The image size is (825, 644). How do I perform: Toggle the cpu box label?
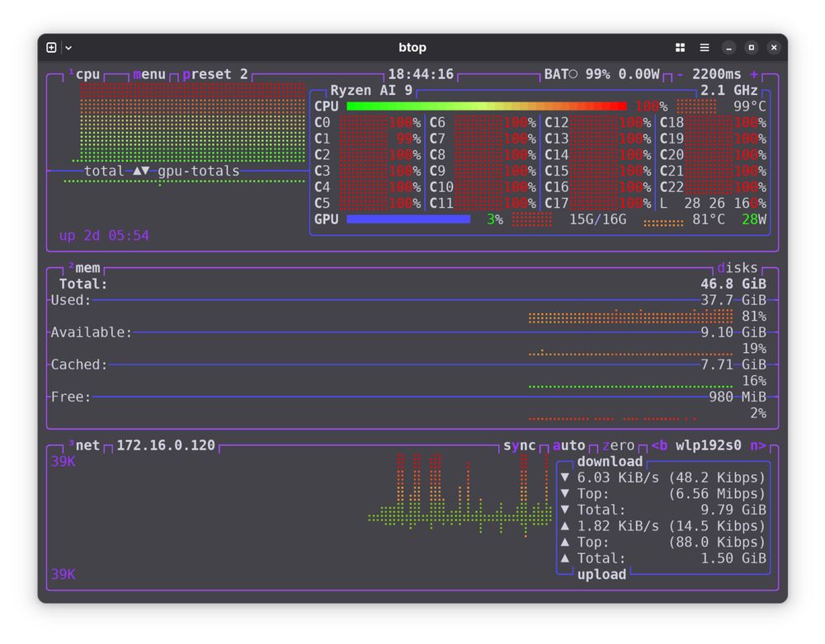84,75
